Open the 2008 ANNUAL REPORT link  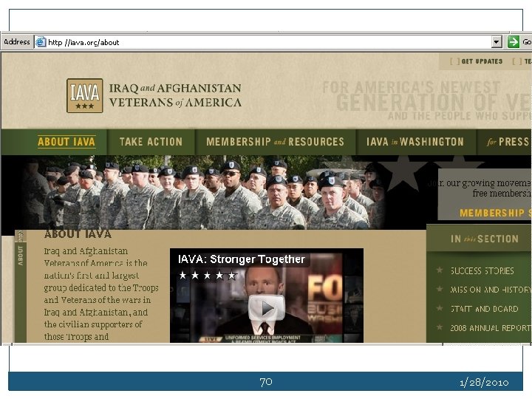[x=491, y=328]
